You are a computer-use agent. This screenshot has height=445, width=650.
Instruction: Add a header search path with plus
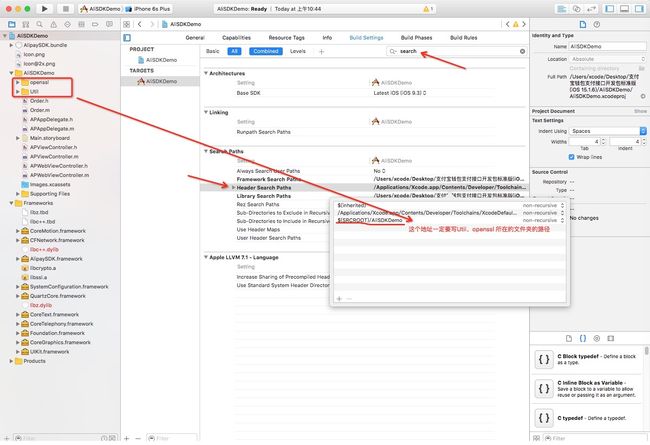[339, 299]
